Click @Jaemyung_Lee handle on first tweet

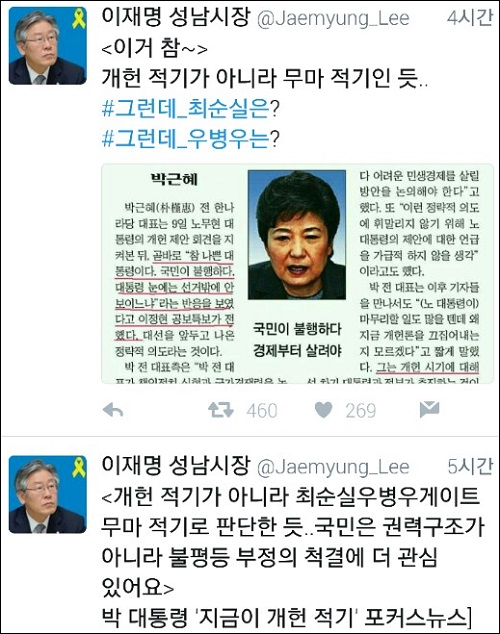point(333,19)
